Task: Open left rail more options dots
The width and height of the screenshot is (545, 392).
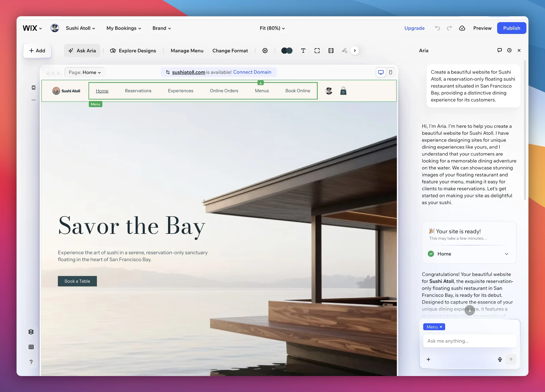Action: (x=34, y=100)
